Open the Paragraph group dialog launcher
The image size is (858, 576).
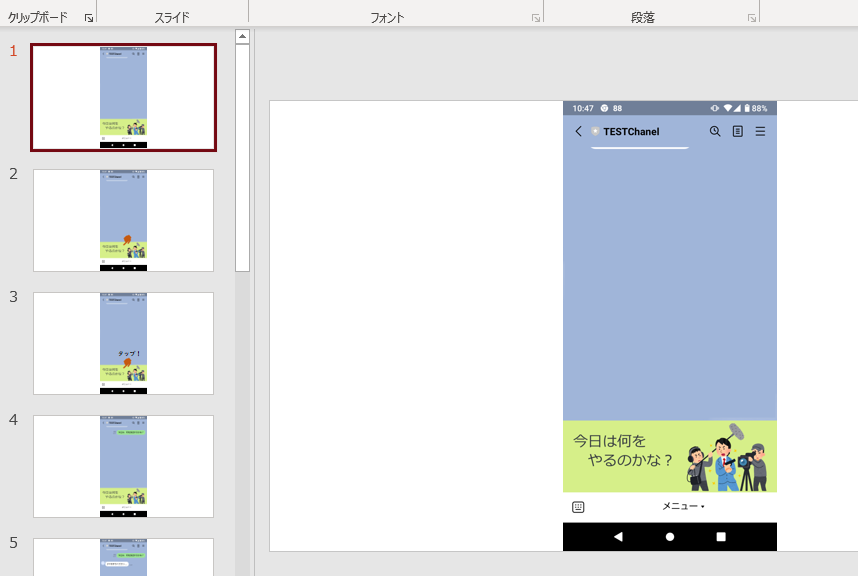click(752, 18)
